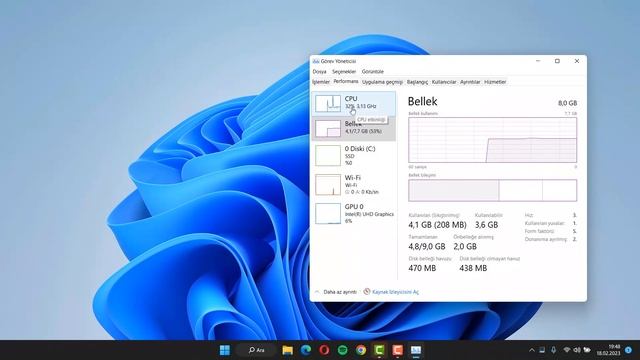Click the battery tray icon
The width and height of the screenshot is (640, 360).
point(587,350)
